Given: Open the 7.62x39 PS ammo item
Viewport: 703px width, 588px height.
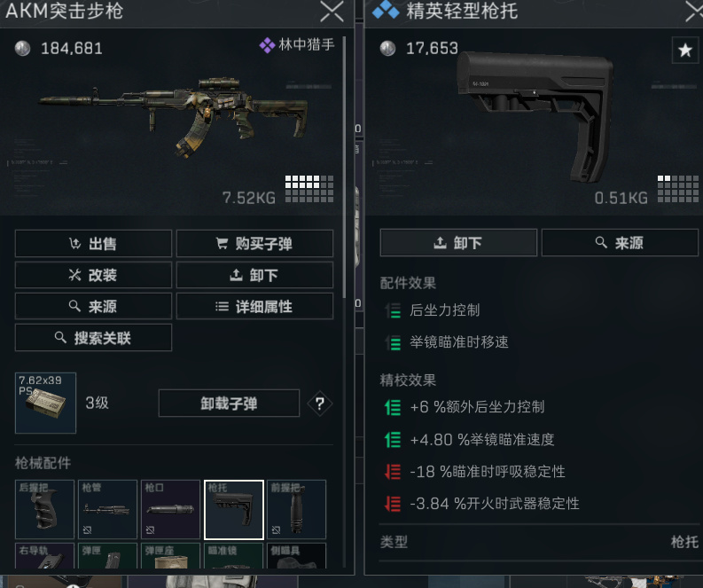Looking at the screenshot, I should point(46,403).
